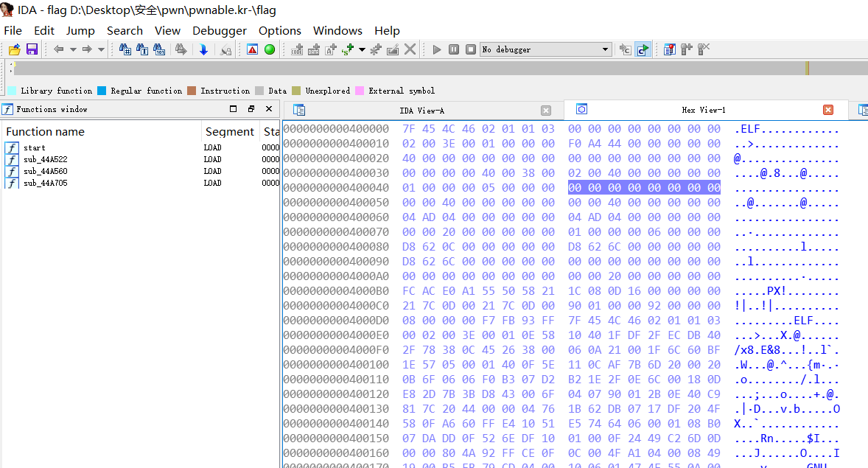
Task: Open the Help menu
Action: coord(387,30)
